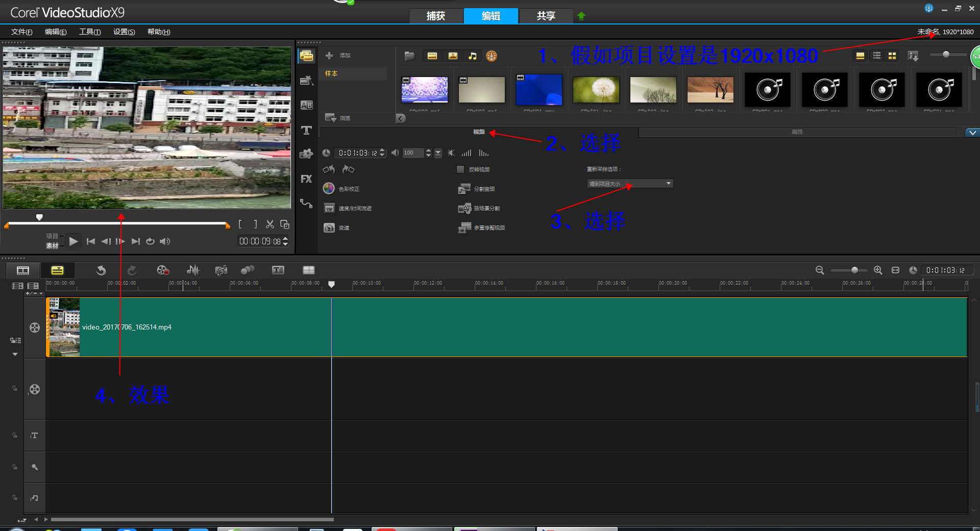The width and height of the screenshot is (980, 531).
Task: Click the 添加 add folder button
Action: (x=338, y=55)
